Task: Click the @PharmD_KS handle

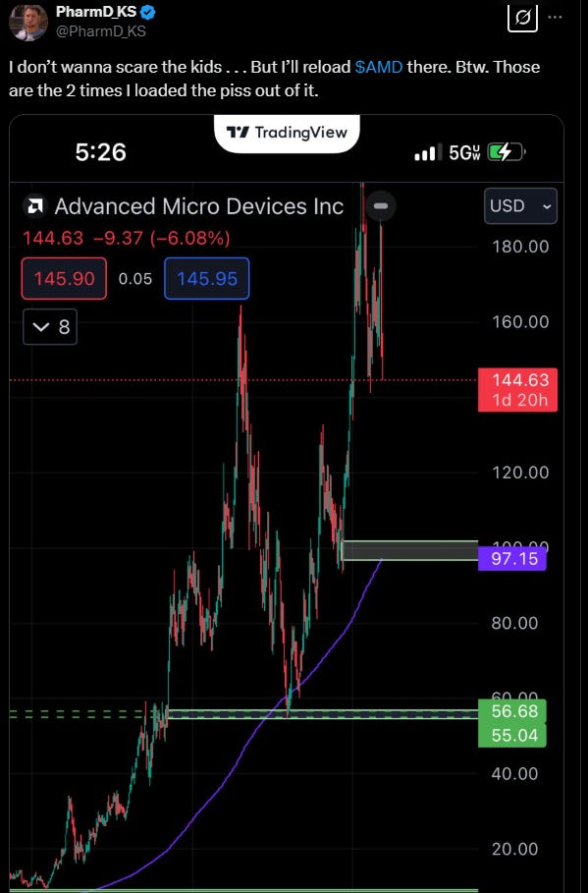Action: (100, 31)
